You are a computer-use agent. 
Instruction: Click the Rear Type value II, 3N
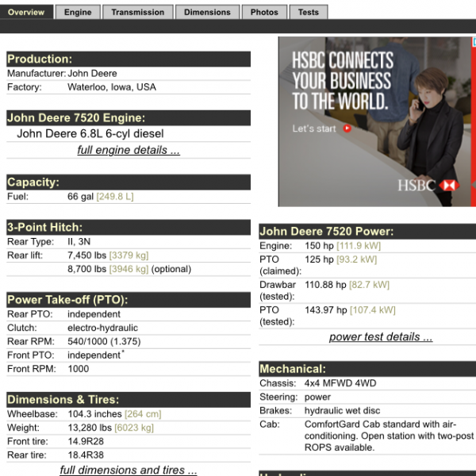click(x=79, y=242)
